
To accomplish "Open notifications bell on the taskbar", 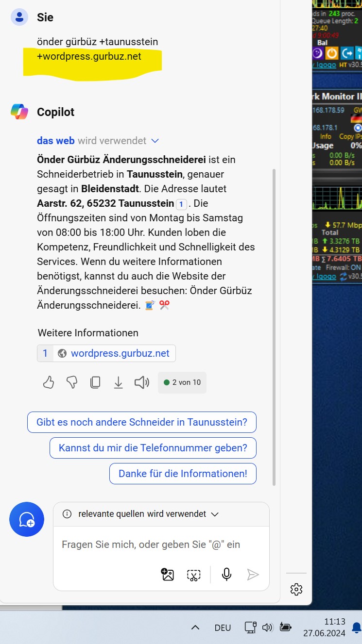I will (357, 627).
